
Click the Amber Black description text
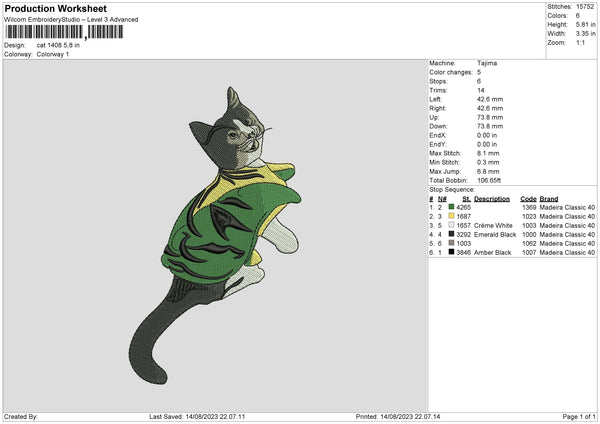click(492, 253)
